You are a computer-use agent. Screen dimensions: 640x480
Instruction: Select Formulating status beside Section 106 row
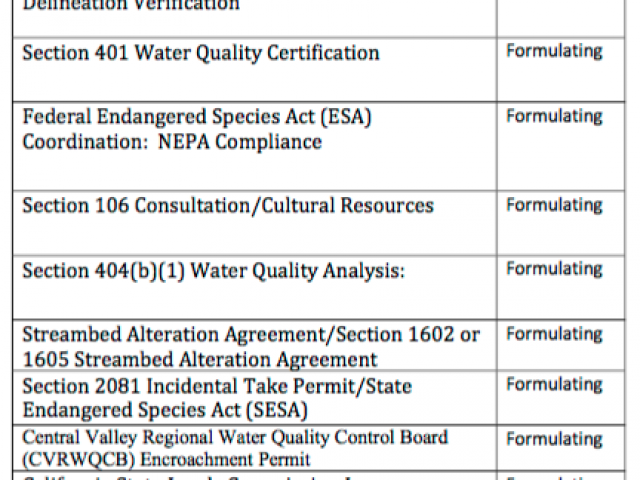[554, 205]
